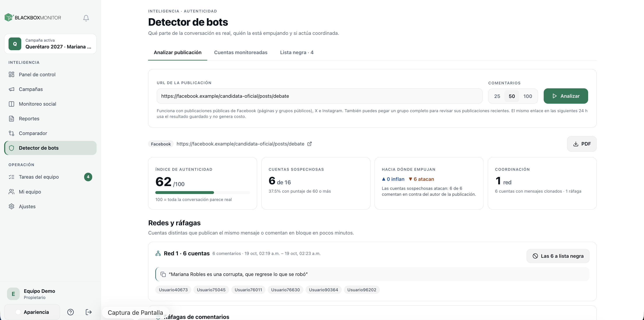Select 25 comments option
The image size is (644, 320).
(x=497, y=96)
